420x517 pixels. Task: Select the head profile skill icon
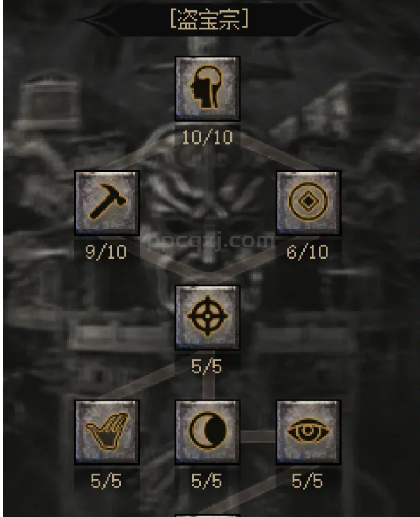click(x=207, y=88)
